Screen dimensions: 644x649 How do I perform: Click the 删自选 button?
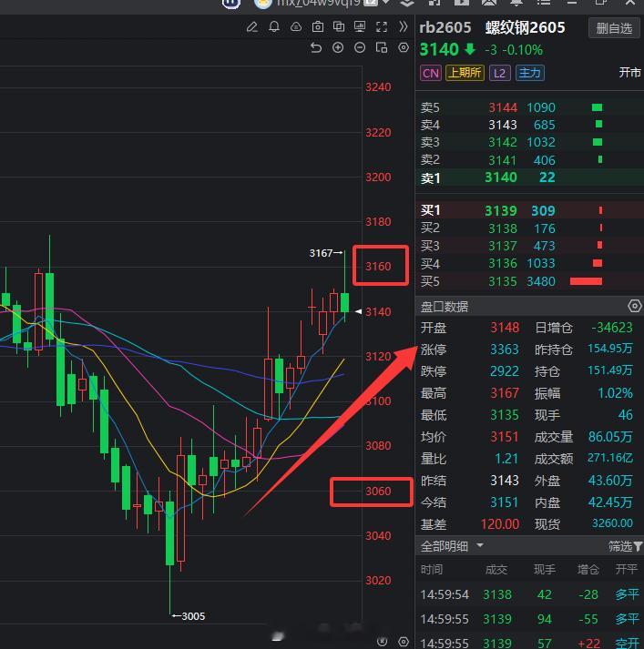coord(614,28)
